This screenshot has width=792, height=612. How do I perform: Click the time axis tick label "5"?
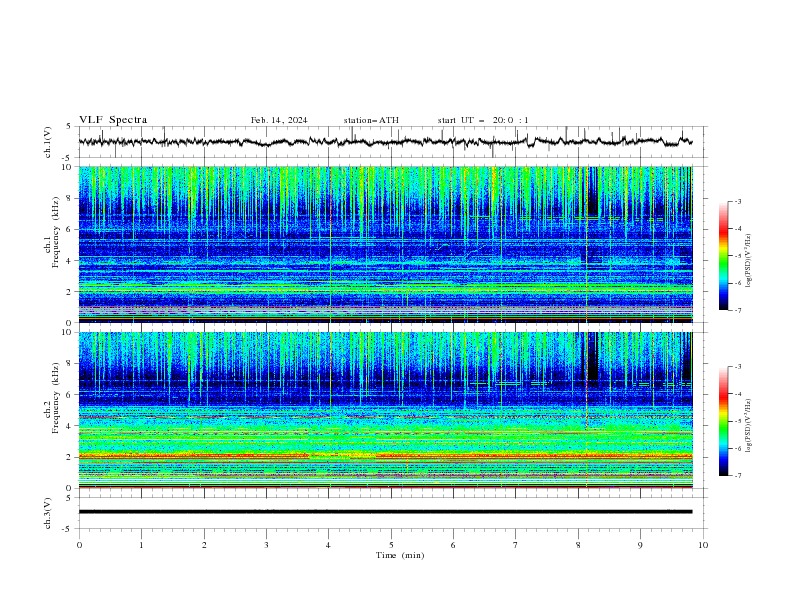(391, 545)
